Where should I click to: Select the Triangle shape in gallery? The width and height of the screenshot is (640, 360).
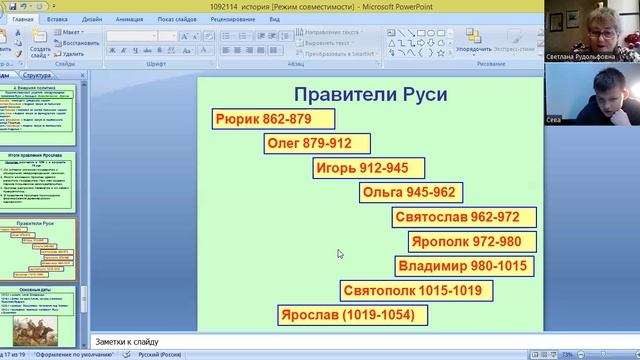point(391,43)
